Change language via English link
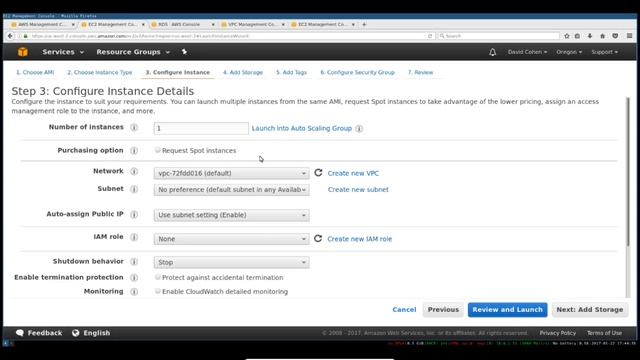The image size is (640, 360). [97, 333]
